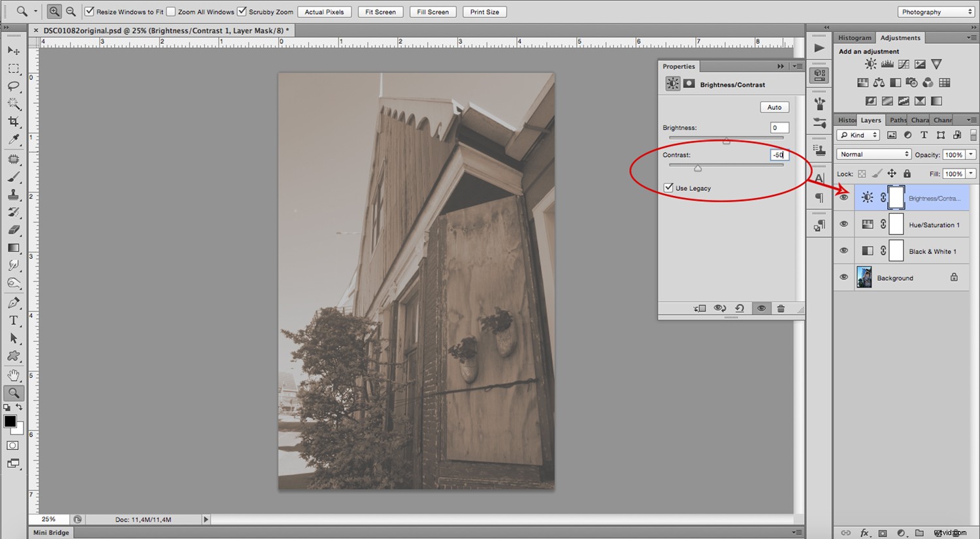Select the Crop tool
The height and width of the screenshot is (539, 980).
click(13, 121)
